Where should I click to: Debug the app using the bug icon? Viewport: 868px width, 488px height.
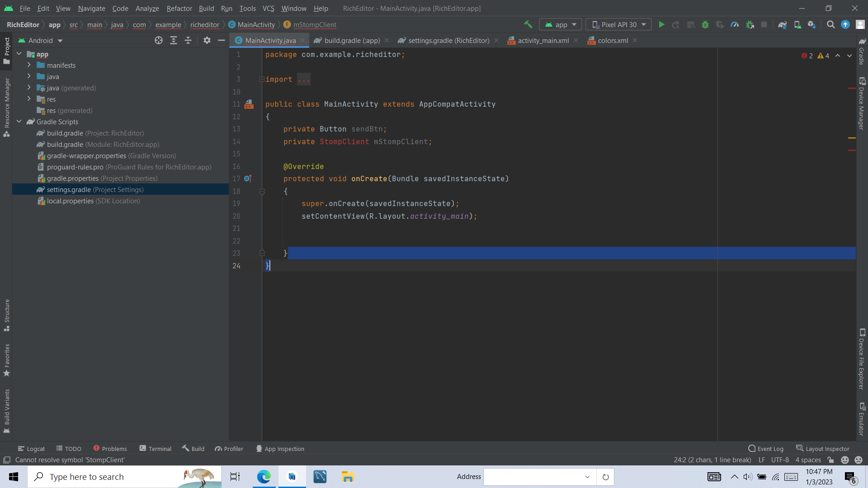pos(706,24)
